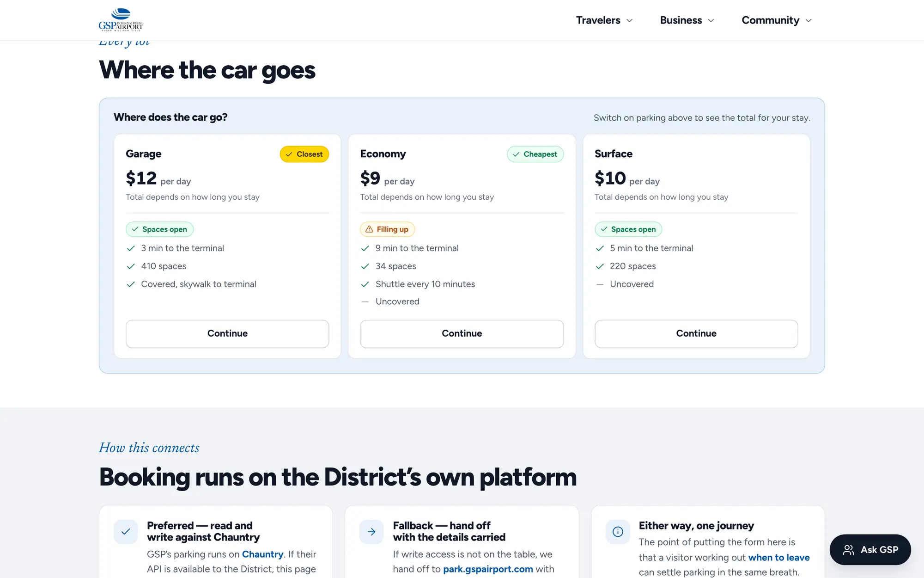Click the 'How this connects' subtitle
The height and width of the screenshot is (578, 924).
149,448
